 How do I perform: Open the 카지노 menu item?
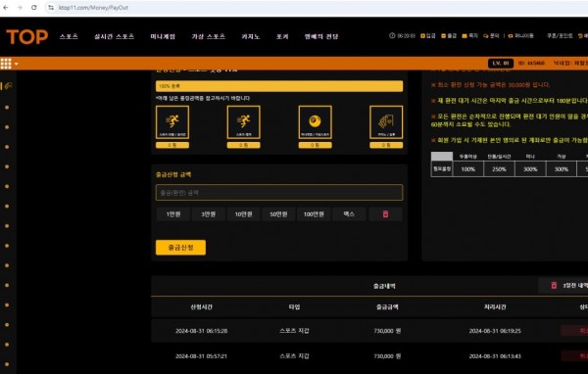[251, 36]
